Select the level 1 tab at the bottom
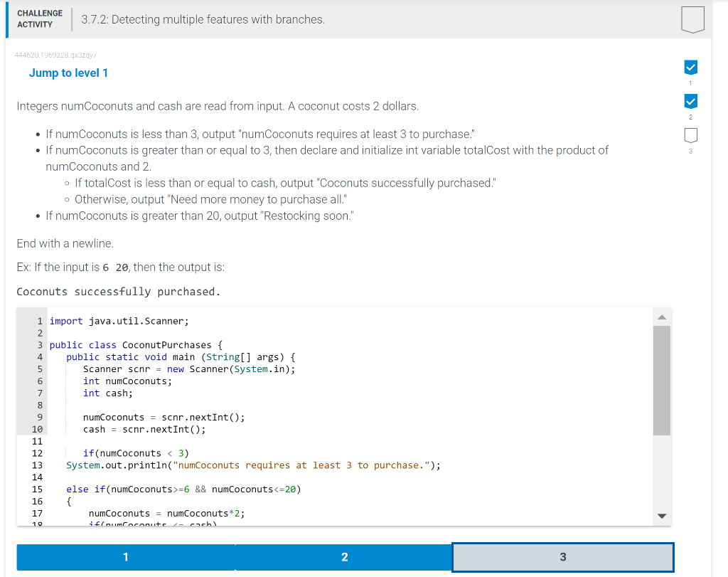 [x=126, y=557]
